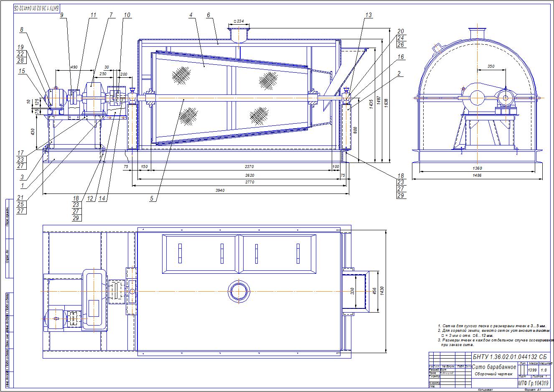Select the dimension 490 above the motor
The image size is (554, 392).
(x=74, y=67)
